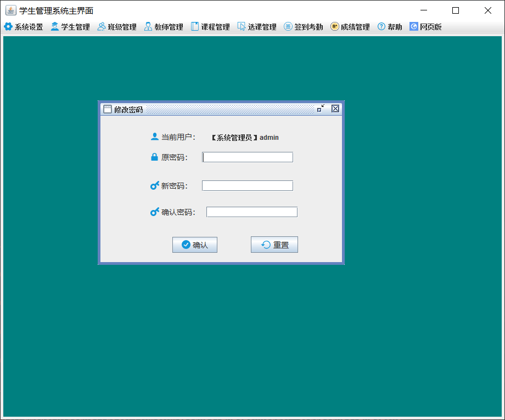Open 选课管理 with its cursor icon
Screen dimensions: 505x420
coord(241,26)
